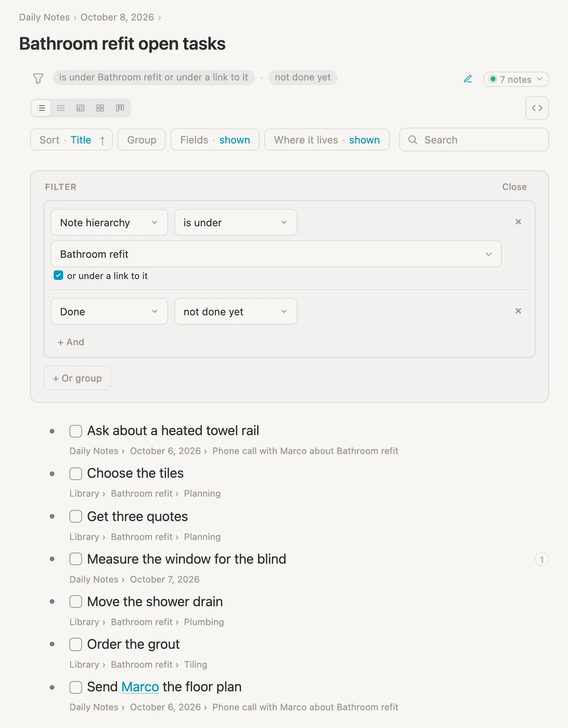Follow the Marco link
The image size is (568, 728).
(x=140, y=687)
